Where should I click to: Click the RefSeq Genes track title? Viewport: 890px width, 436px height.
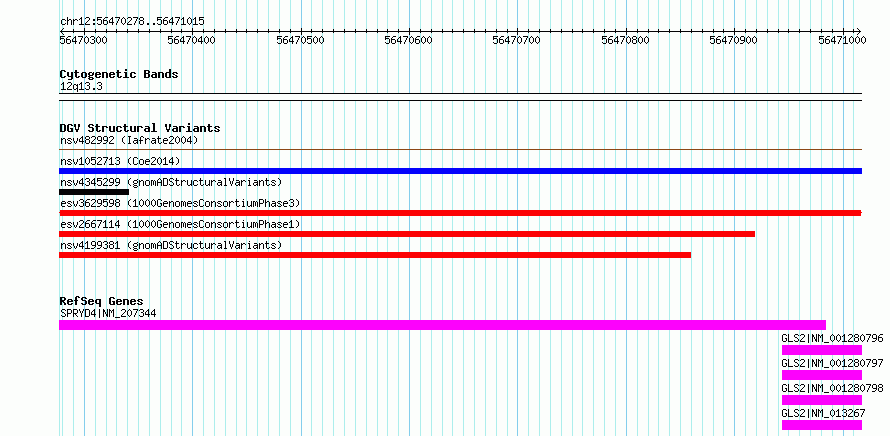pos(102,301)
